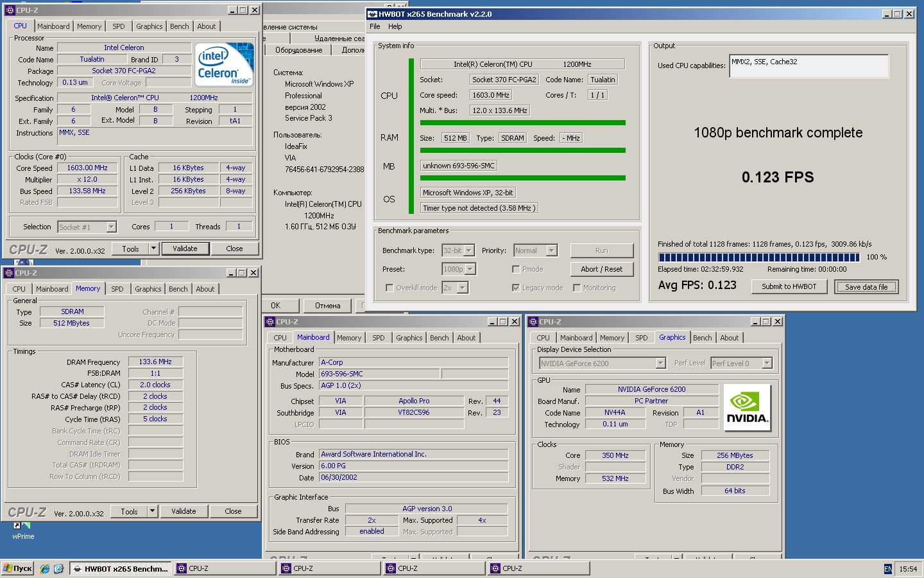This screenshot has width=924, height=578.
Task: Click the quick launch icon next to Internet Explorer
Action: (x=58, y=568)
